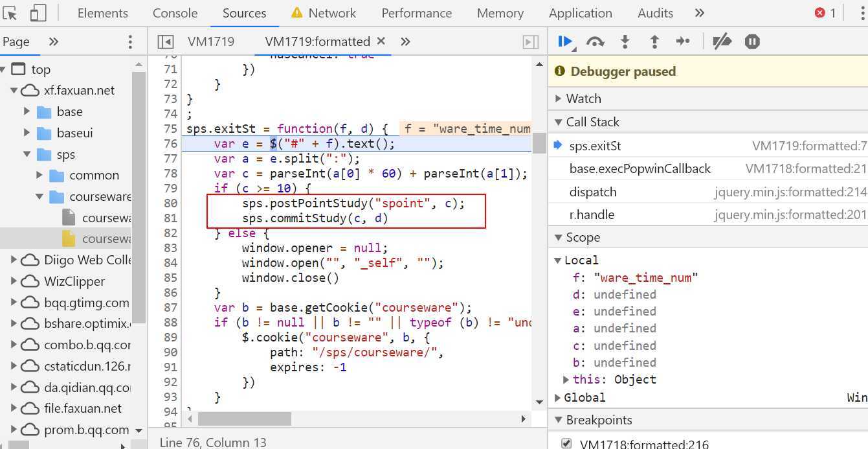Collapse the sps folder

tap(27, 154)
